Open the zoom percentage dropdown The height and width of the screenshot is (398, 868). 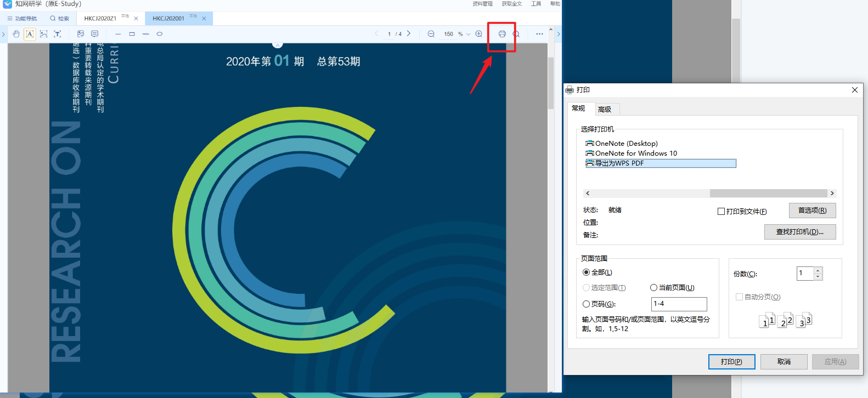469,34
